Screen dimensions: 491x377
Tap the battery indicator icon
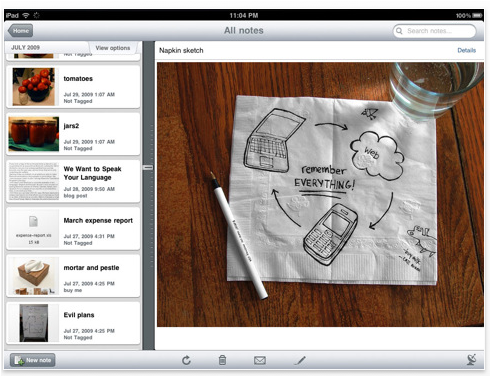pos(477,15)
